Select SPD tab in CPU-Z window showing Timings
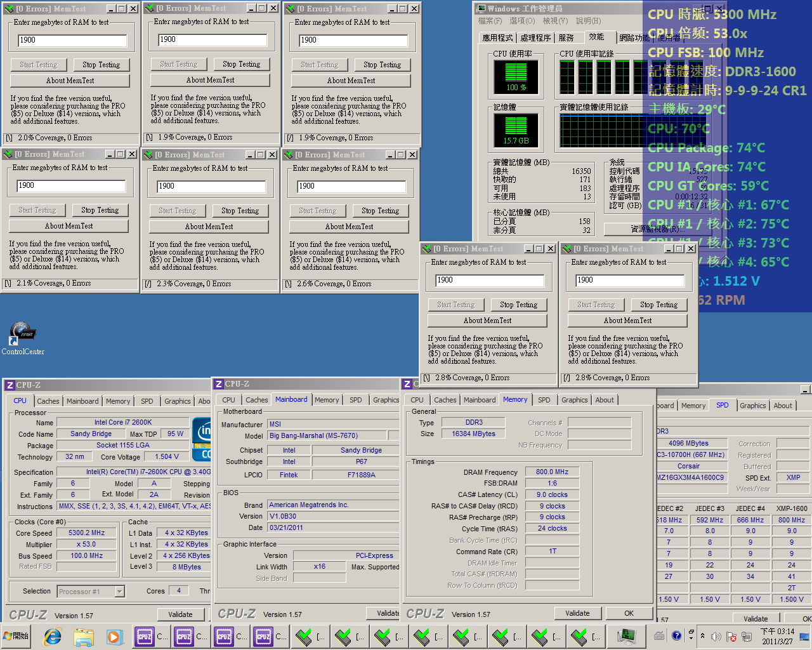 point(544,400)
